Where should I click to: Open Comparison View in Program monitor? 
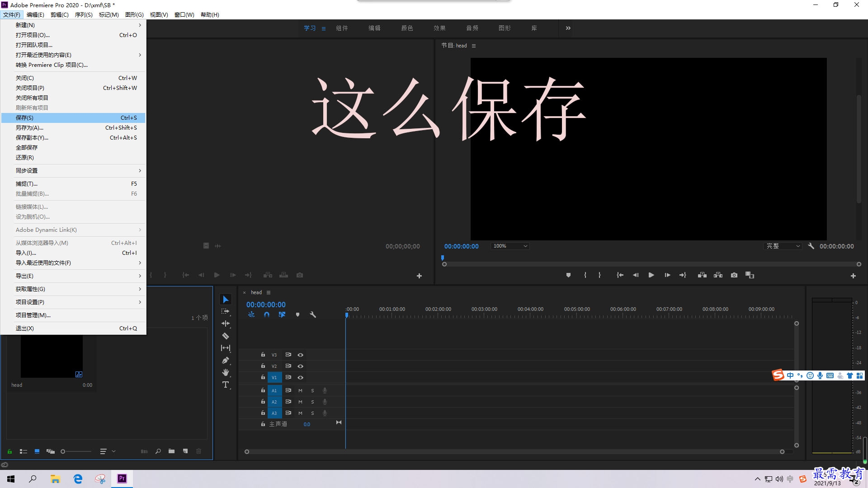tap(750, 275)
